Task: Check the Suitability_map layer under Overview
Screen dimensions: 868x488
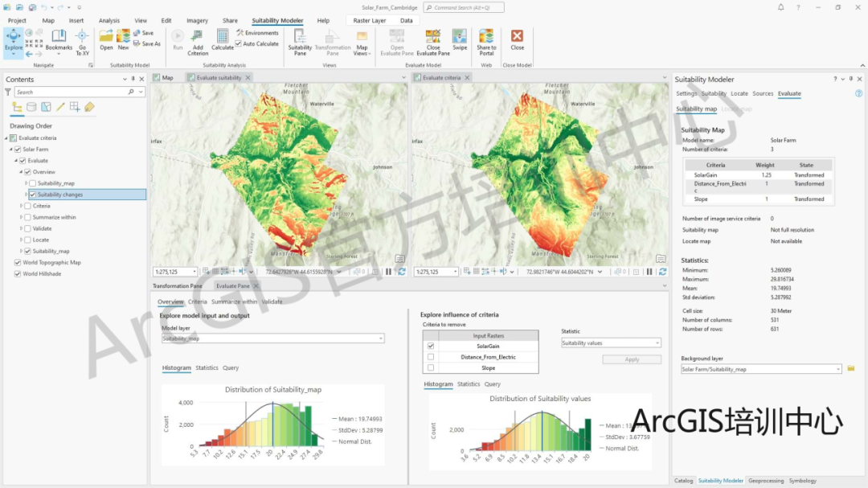Action: [33, 183]
